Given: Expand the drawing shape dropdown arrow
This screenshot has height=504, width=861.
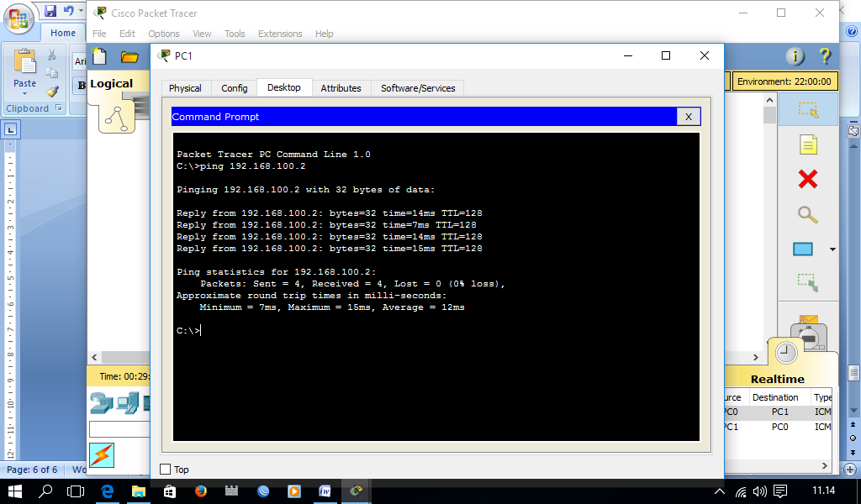Looking at the screenshot, I should [x=832, y=249].
